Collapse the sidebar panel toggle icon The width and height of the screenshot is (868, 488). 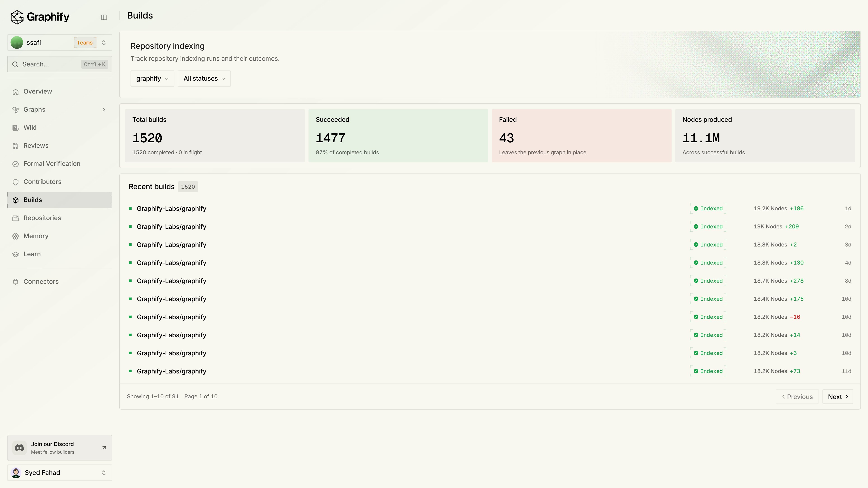(x=104, y=17)
